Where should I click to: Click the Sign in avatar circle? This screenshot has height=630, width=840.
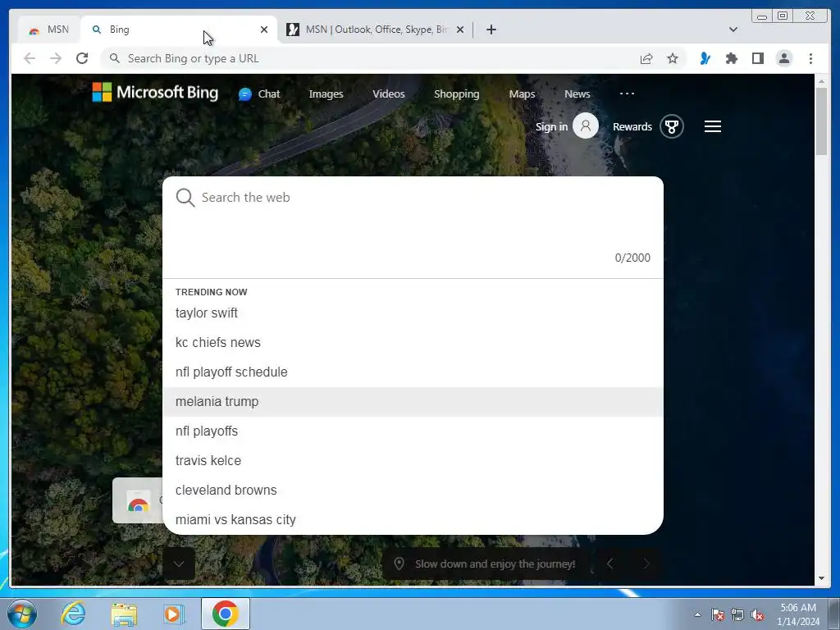[x=586, y=126]
